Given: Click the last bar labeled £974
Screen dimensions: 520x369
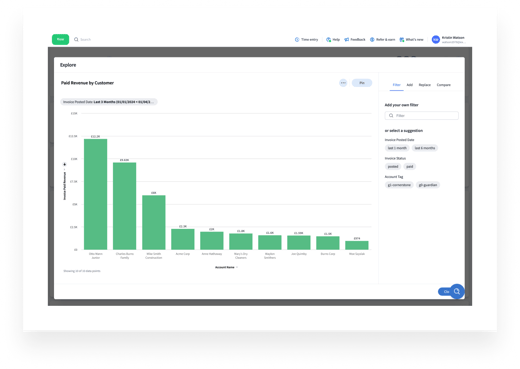Looking at the screenshot, I should click(357, 245).
